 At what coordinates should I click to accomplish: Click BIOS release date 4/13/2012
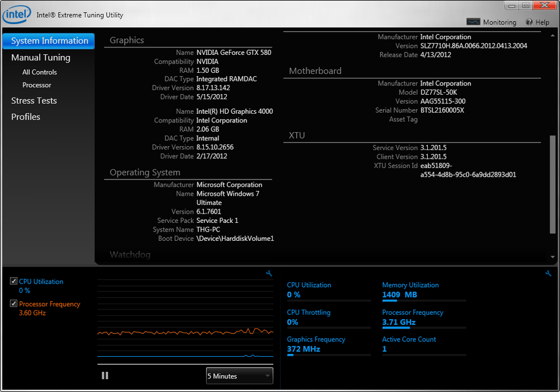click(436, 55)
